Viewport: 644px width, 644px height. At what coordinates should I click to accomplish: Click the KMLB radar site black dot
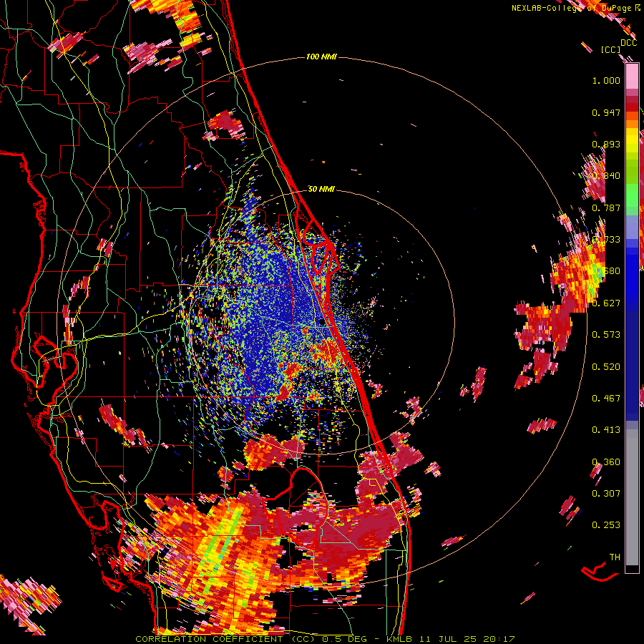point(321,323)
